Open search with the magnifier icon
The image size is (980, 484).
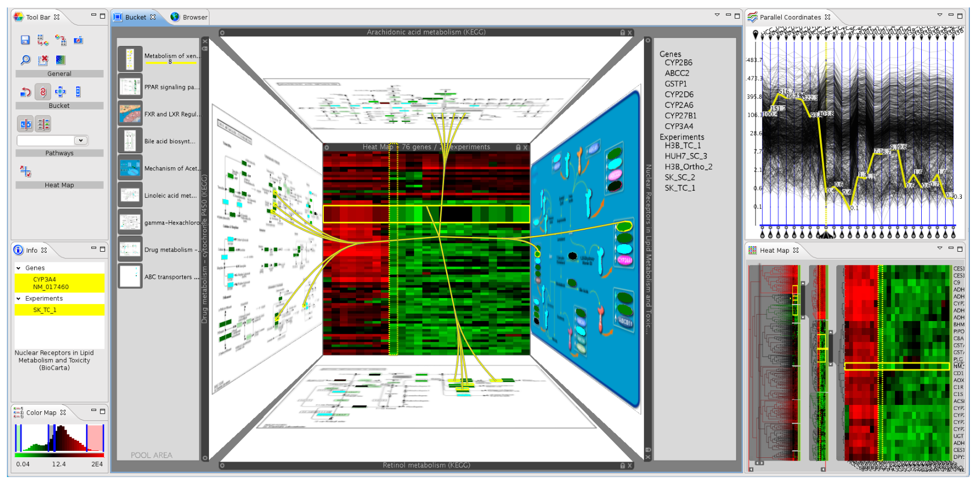tap(25, 60)
